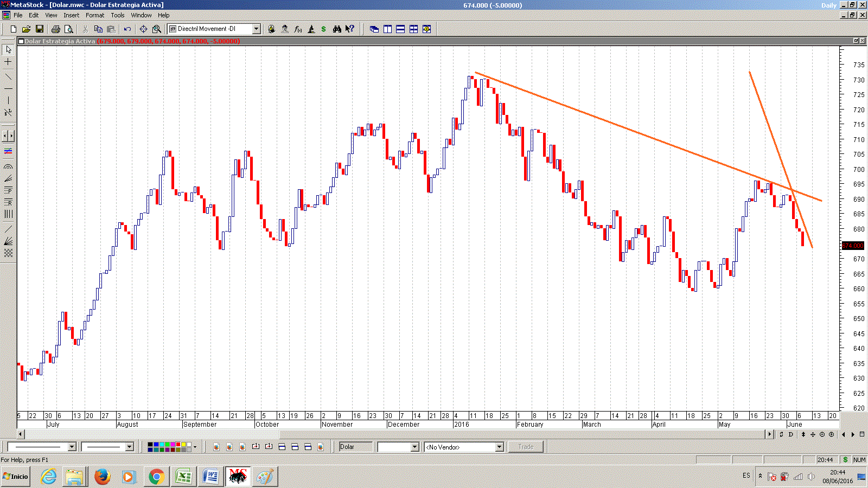
Task: Toggle the horizontal line tool
Action: [8, 88]
